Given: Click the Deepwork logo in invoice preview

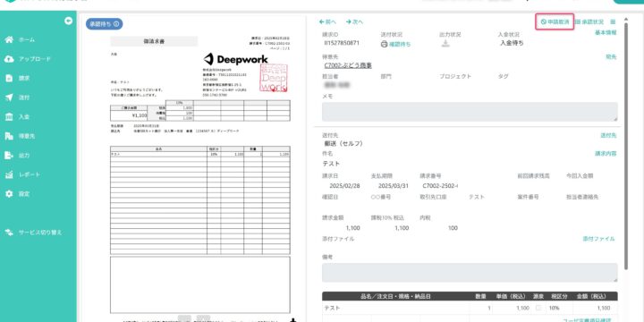Looking at the screenshot, I should tap(236, 59).
